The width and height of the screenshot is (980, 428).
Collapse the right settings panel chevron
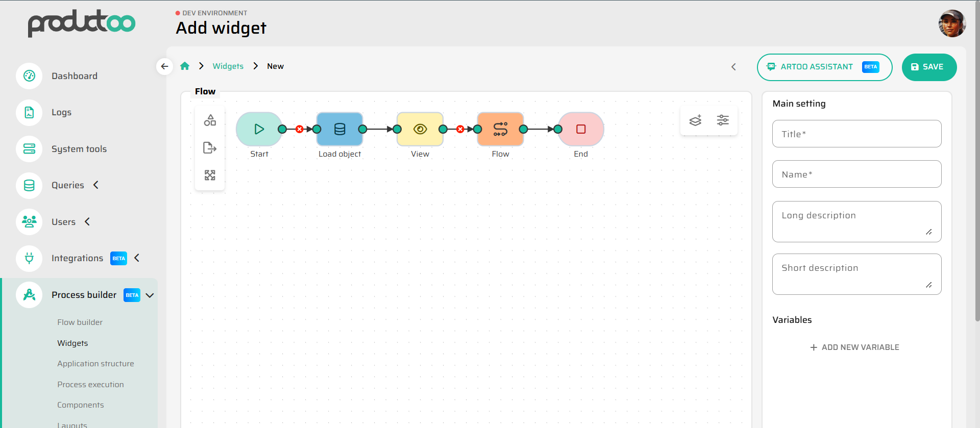[x=733, y=67]
